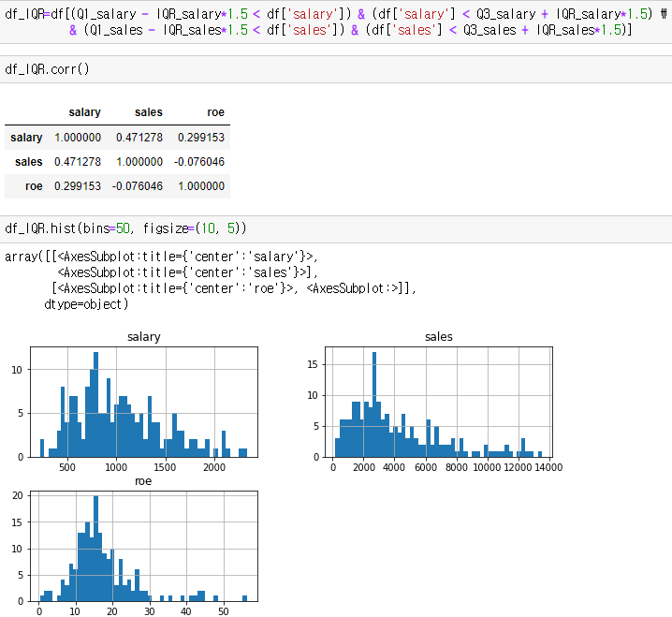672x617 pixels.
Task: Click the sales row label
Action: click(29, 162)
